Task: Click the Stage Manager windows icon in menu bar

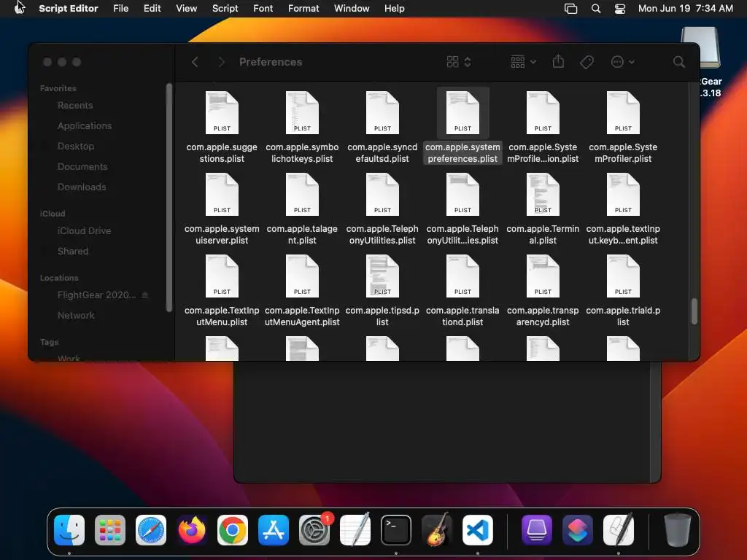Action: tap(570, 9)
